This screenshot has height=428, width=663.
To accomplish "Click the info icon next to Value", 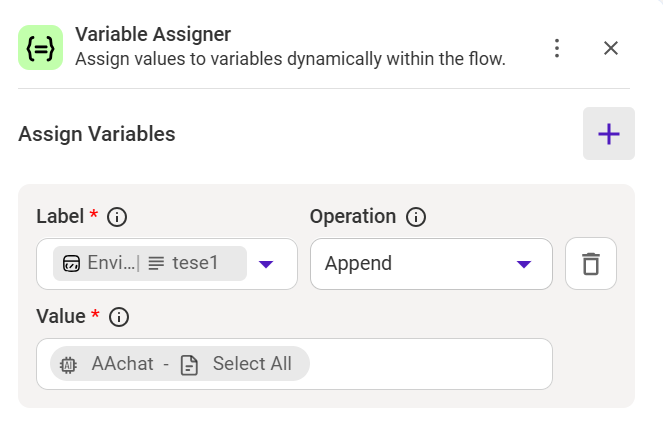I will point(119,317).
